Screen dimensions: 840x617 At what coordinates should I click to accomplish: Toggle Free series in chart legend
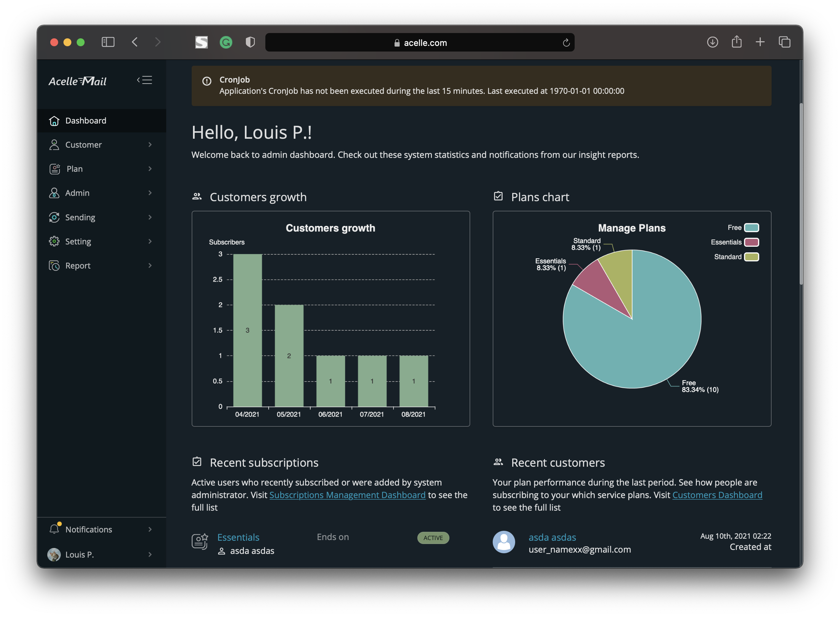pyautogui.click(x=751, y=228)
